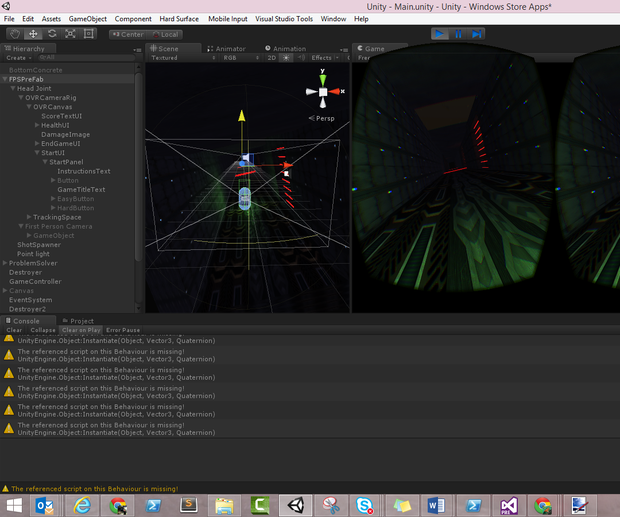The height and width of the screenshot is (517, 620).
Task: Open Outlook from the taskbar
Action: pos(45,506)
